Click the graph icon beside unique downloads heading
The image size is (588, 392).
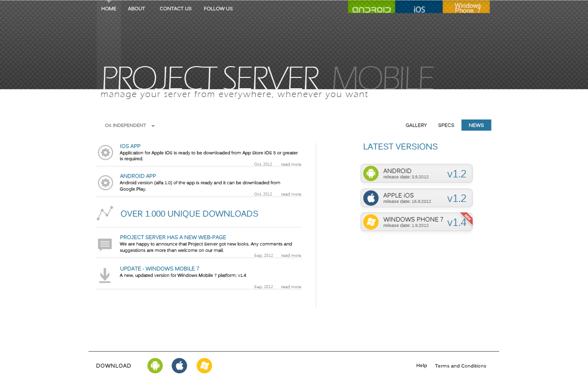[105, 213]
